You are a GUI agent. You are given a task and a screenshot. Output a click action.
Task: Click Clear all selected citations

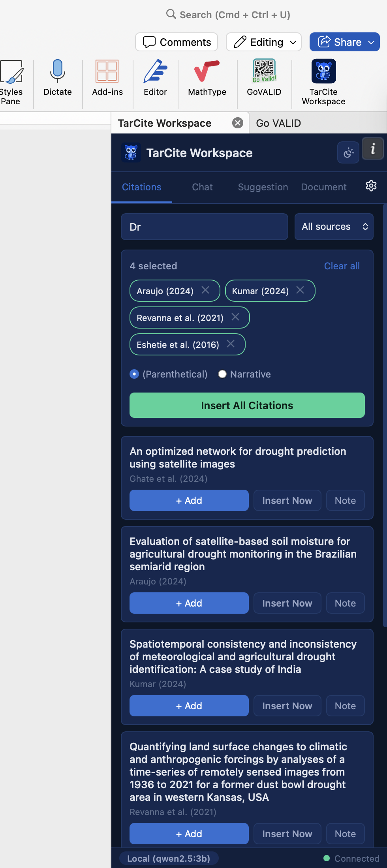[x=342, y=266]
